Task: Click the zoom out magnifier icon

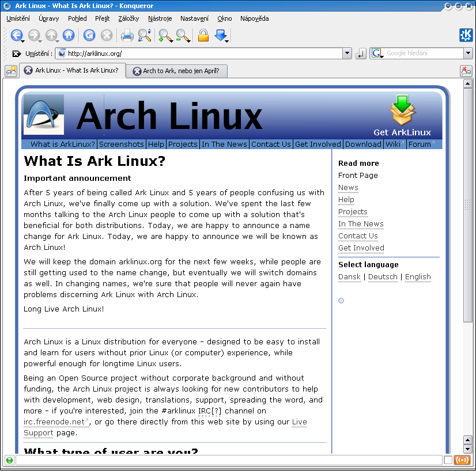Action: 183,36
